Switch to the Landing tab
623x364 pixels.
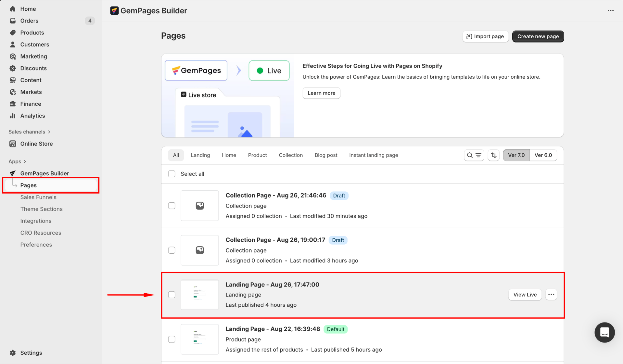[200, 155]
